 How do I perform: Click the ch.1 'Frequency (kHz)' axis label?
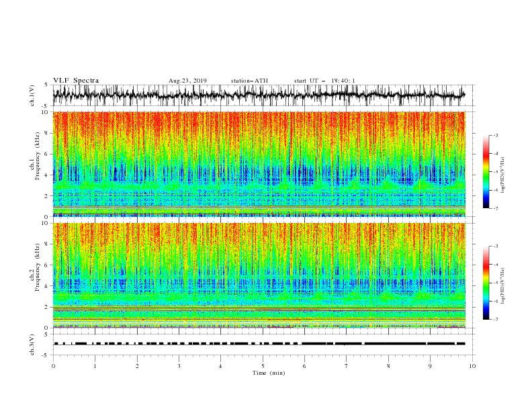click(38, 154)
